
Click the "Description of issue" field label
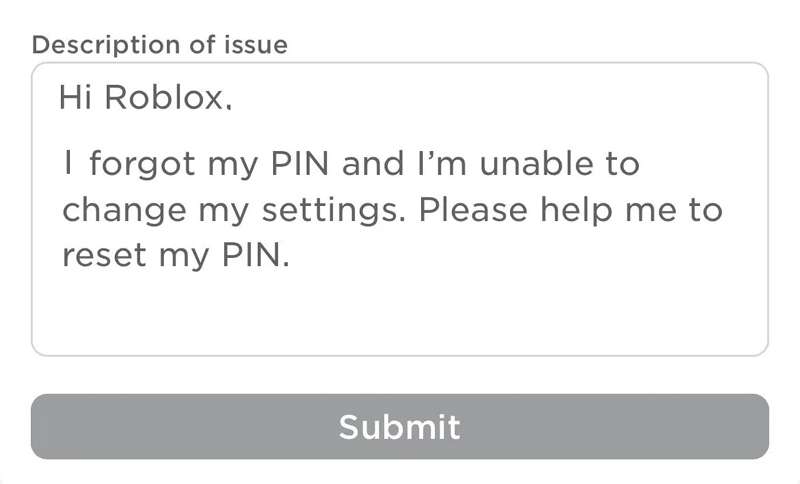[160, 45]
